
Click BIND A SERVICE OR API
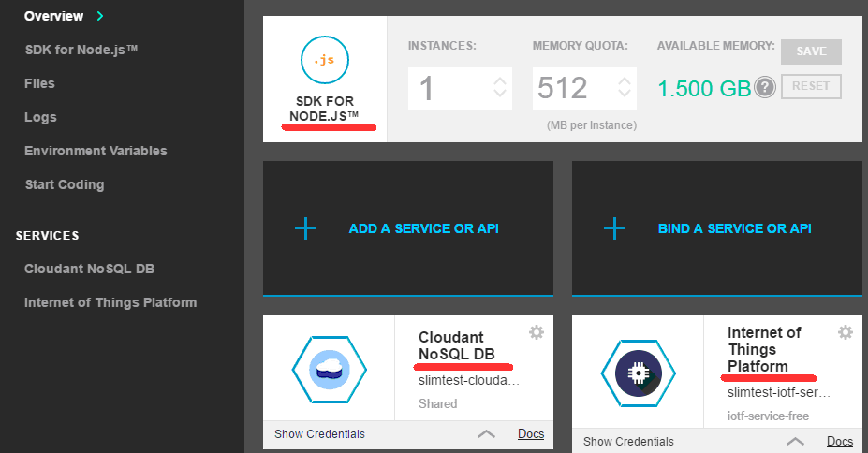735,228
